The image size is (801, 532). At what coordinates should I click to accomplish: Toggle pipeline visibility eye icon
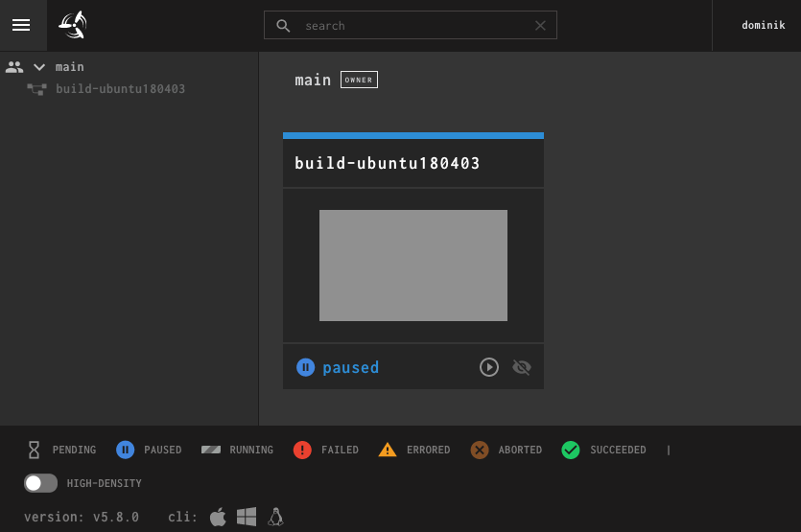coord(522,367)
